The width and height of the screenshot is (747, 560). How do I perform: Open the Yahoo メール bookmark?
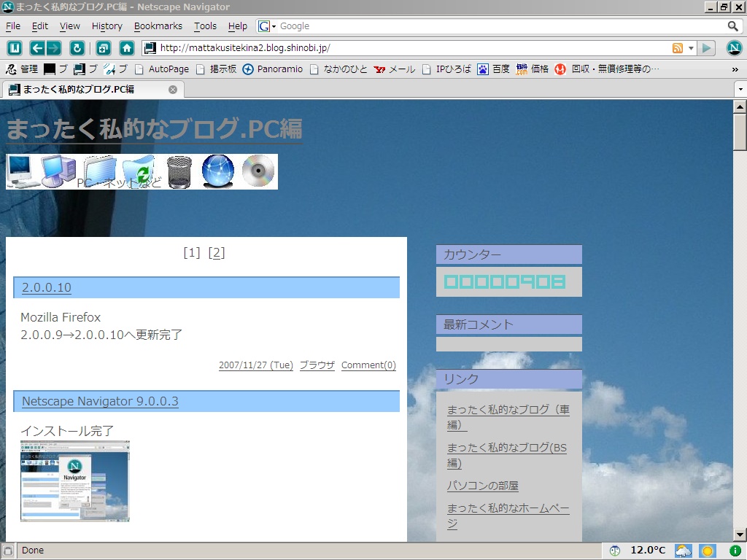395,69
